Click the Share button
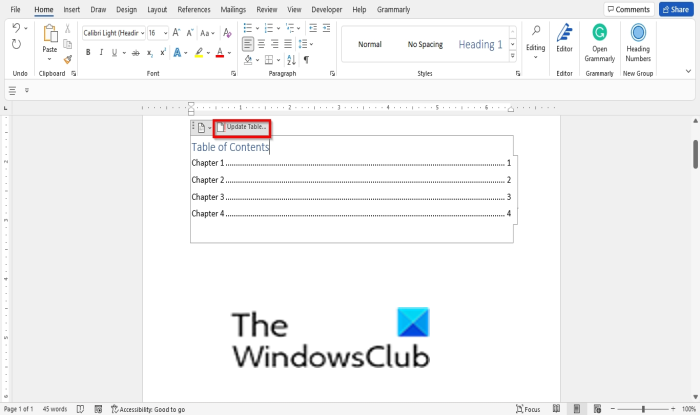Image resolution: width=700 pixels, height=415 pixels. pyautogui.click(x=676, y=9)
